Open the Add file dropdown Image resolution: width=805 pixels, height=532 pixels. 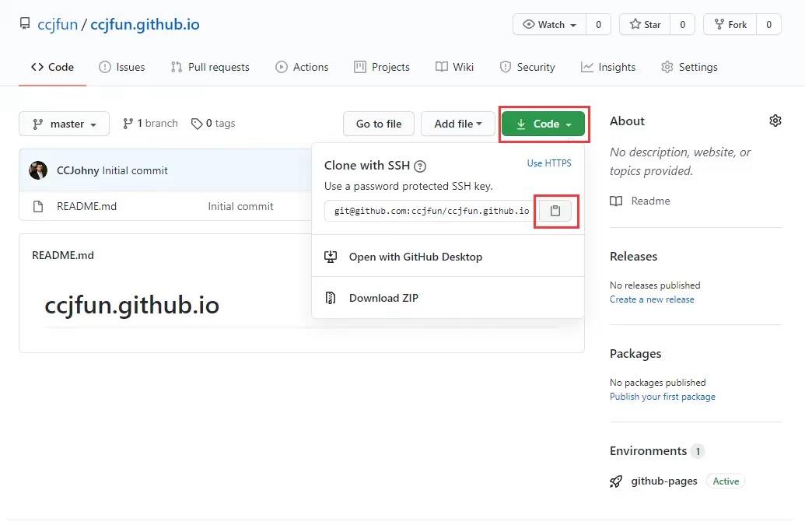458,124
